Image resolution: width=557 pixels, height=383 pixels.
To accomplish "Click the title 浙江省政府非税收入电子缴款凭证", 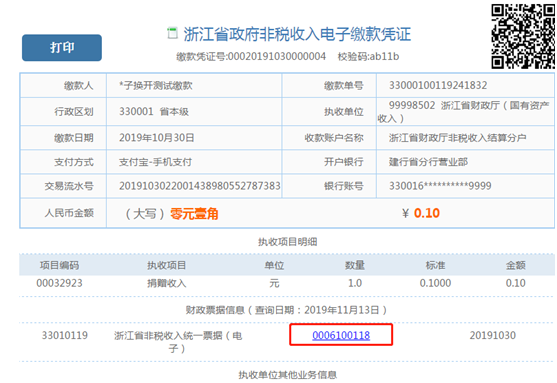I will click(297, 34).
